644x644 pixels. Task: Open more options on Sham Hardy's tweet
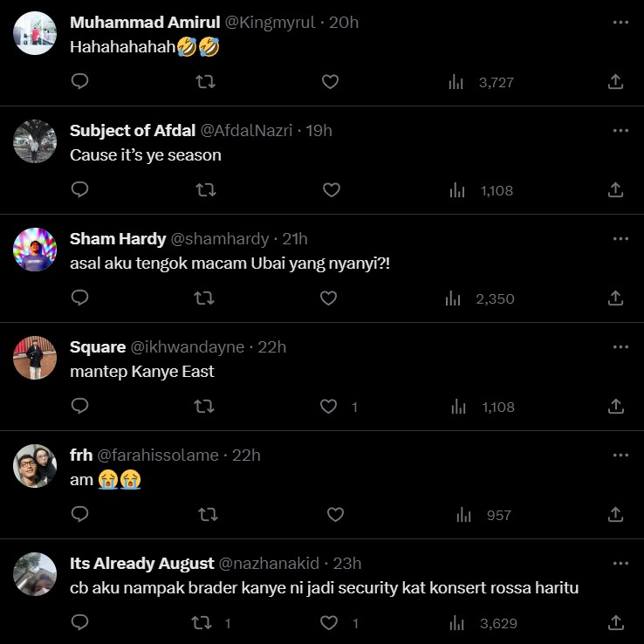click(x=620, y=238)
